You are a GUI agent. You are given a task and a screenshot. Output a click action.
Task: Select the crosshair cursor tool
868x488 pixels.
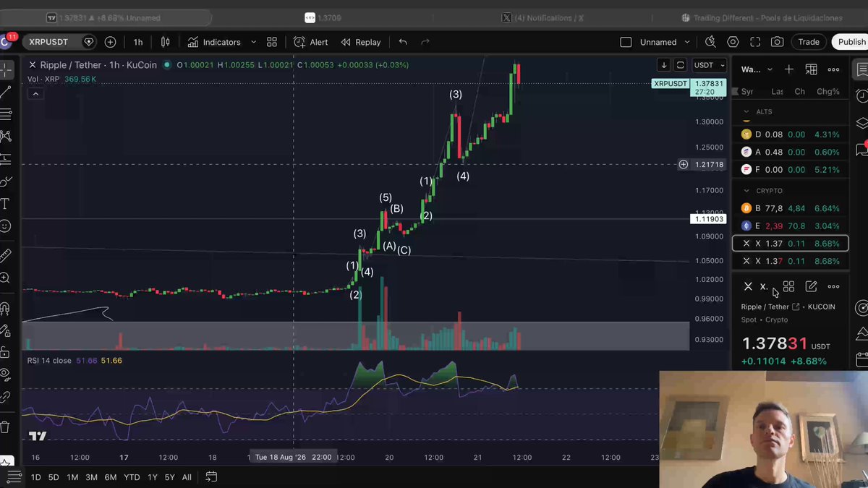(x=6, y=70)
